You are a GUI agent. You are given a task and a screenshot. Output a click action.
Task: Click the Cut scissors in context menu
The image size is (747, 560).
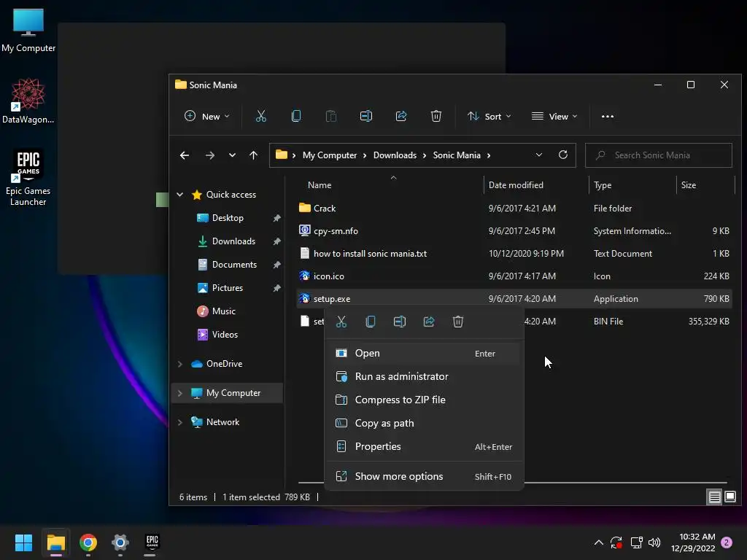(341, 322)
